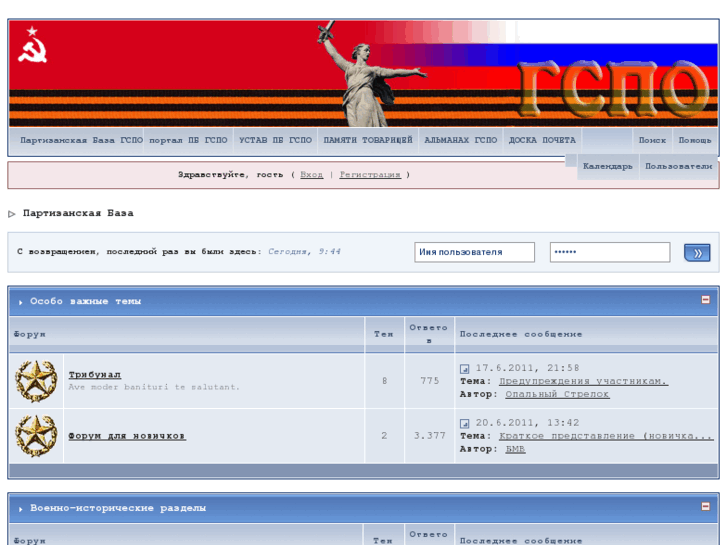Open the Календарь tab
This screenshot has width=727, height=545.
(607, 166)
